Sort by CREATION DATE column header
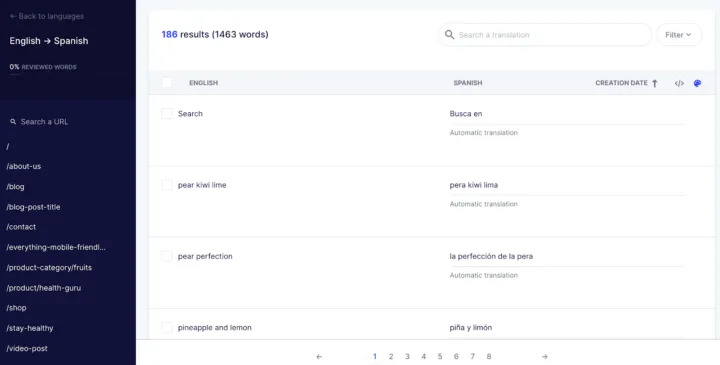 click(621, 83)
